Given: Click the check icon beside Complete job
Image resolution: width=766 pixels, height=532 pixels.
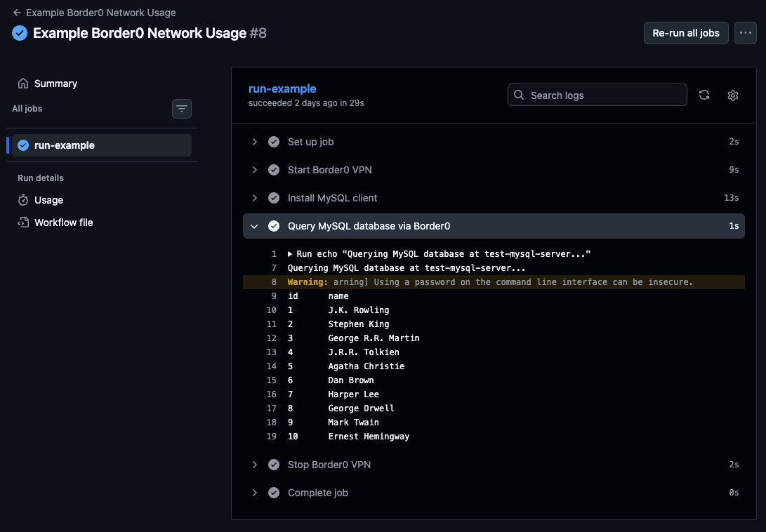Looking at the screenshot, I should [x=274, y=493].
